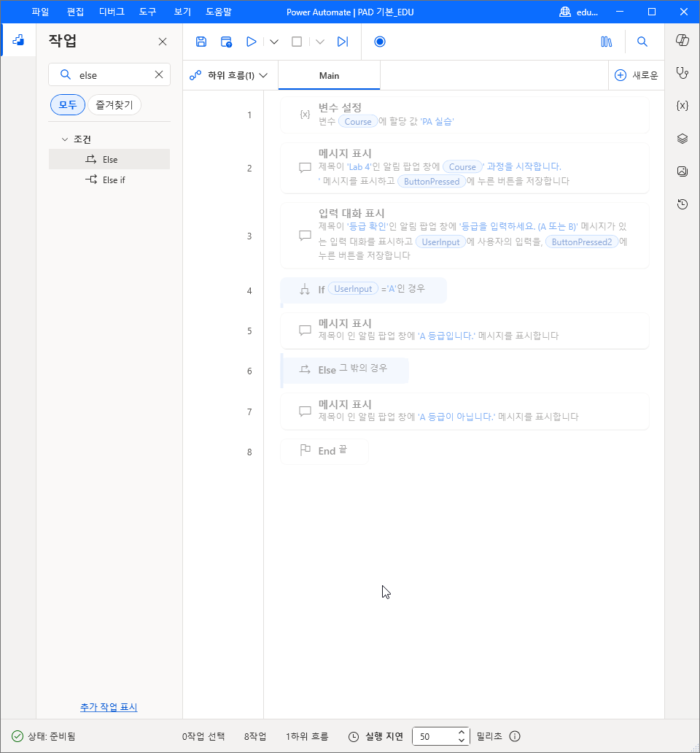Click the 실행 지연 clock icon
700x753 pixels.
coord(353,736)
